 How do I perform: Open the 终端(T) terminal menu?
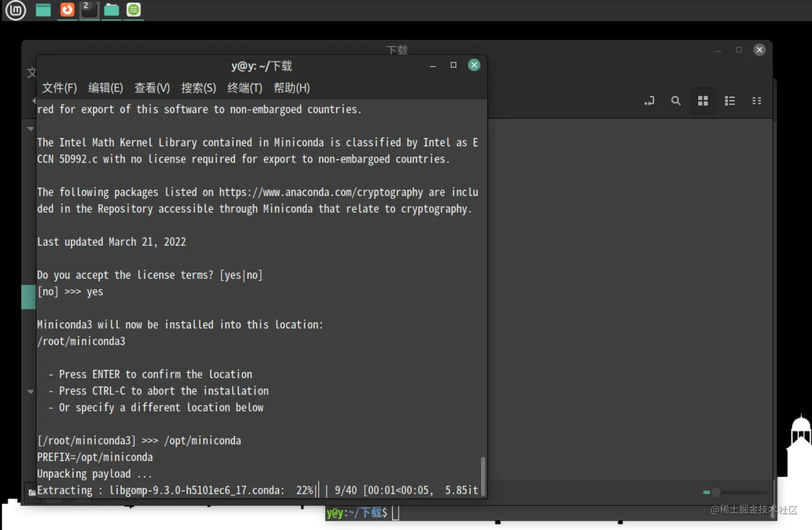pos(245,88)
